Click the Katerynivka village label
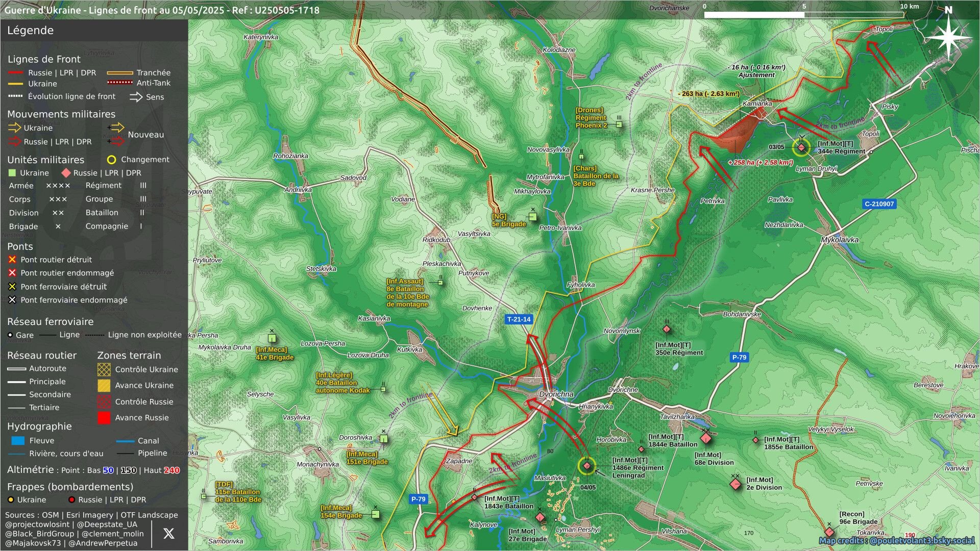Image resolution: width=980 pixels, height=551 pixels. point(261,37)
